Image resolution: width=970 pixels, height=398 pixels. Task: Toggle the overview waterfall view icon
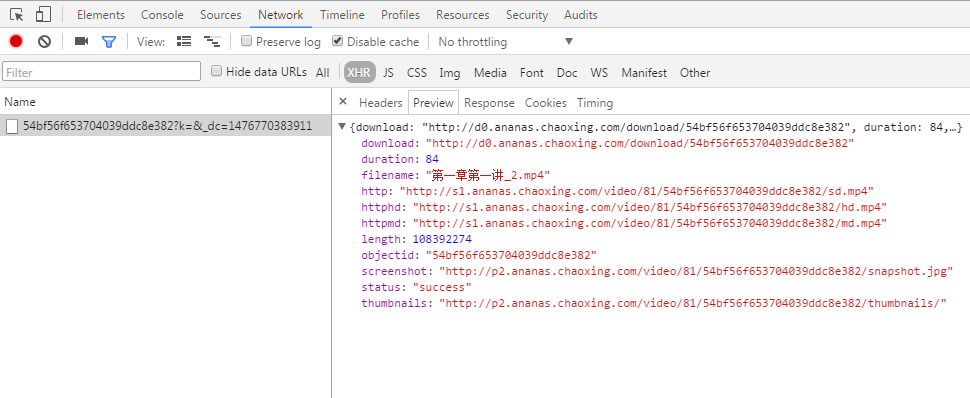(212, 41)
